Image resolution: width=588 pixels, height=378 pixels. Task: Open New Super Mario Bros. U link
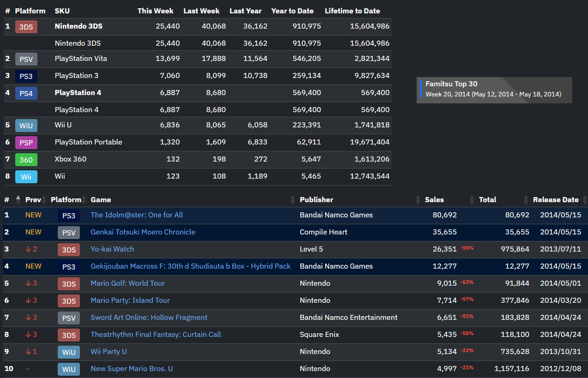point(132,369)
